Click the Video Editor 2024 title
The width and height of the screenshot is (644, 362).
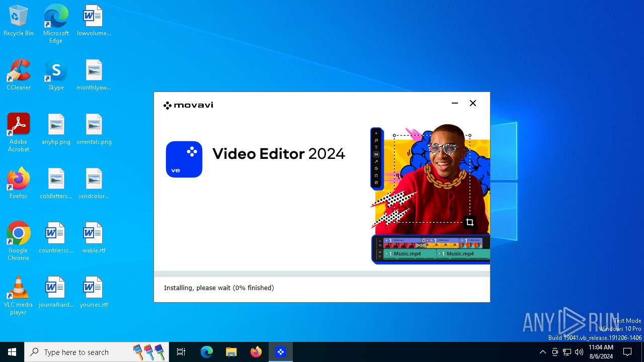tap(279, 154)
